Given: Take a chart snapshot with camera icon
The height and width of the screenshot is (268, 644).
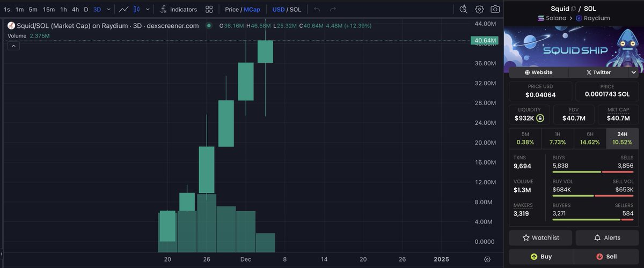Looking at the screenshot, I should click(x=495, y=9).
